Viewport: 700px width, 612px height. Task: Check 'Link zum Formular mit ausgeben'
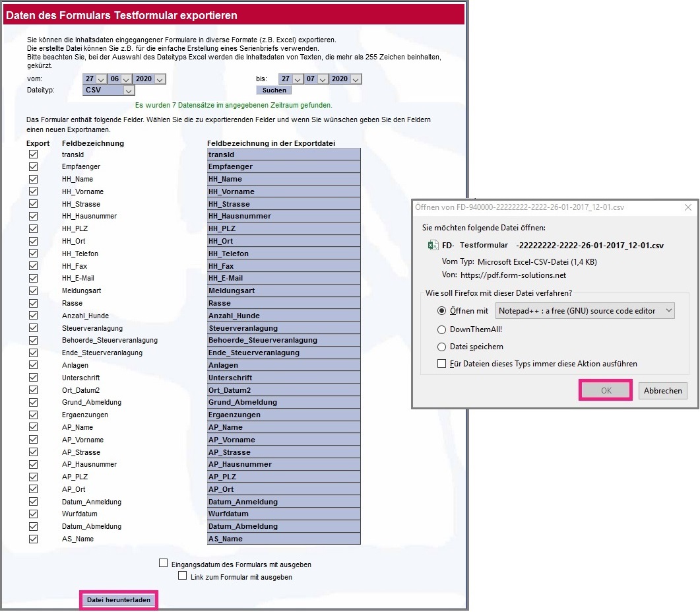click(183, 576)
